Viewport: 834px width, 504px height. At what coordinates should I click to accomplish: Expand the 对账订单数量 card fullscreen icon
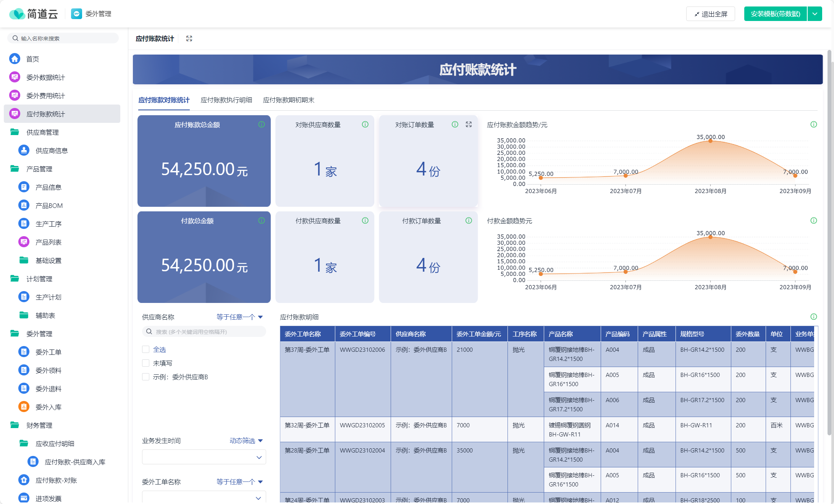pyautogui.click(x=469, y=124)
